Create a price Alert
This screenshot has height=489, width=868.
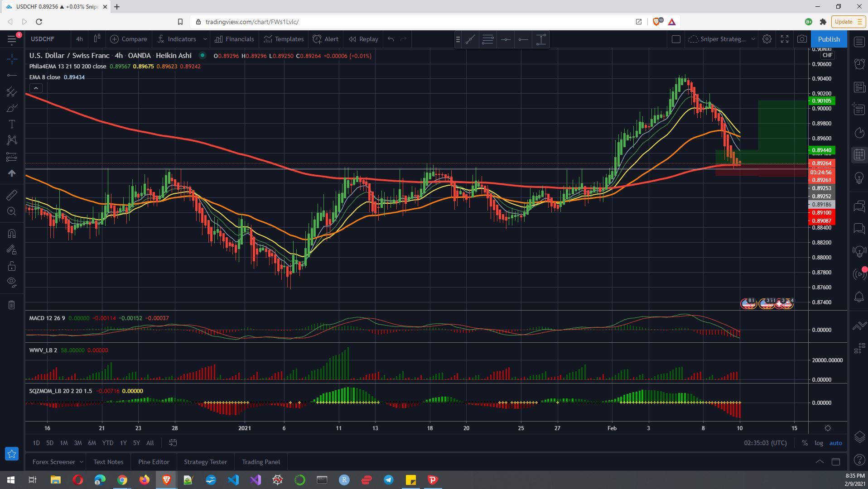326,39
